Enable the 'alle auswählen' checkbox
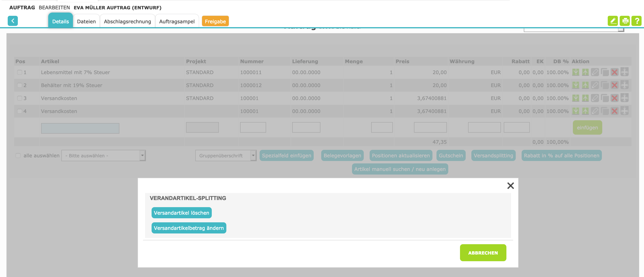 coord(18,155)
